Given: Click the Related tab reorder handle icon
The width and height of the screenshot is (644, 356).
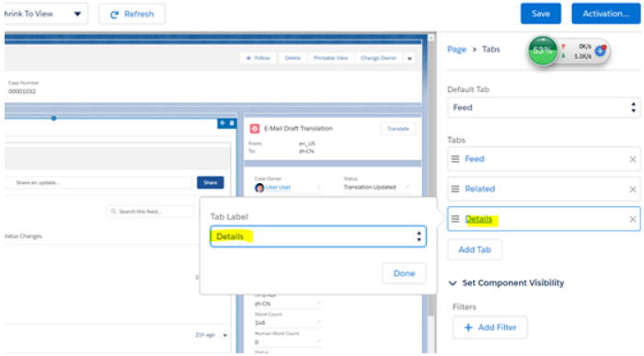Looking at the screenshot, I should pos(455,189).
